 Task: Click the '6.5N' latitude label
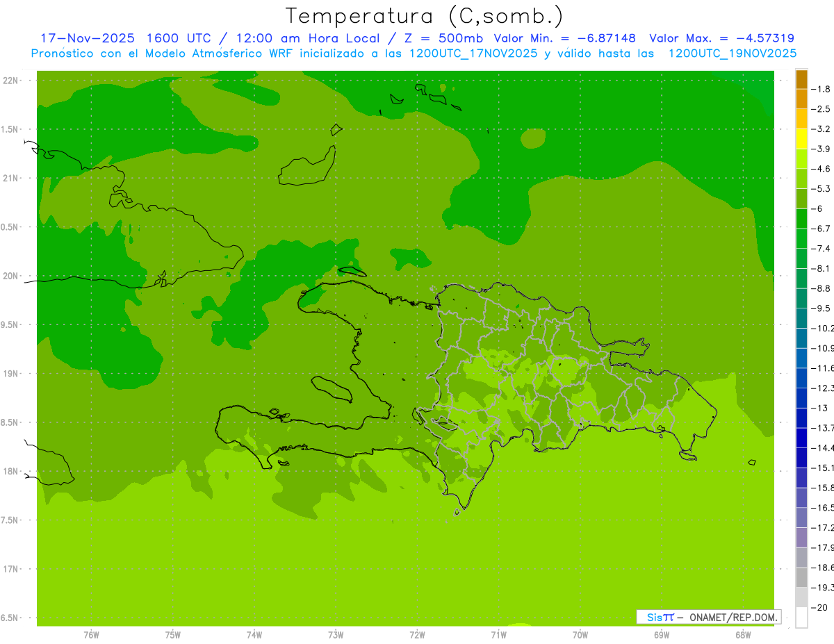point(10,618)
